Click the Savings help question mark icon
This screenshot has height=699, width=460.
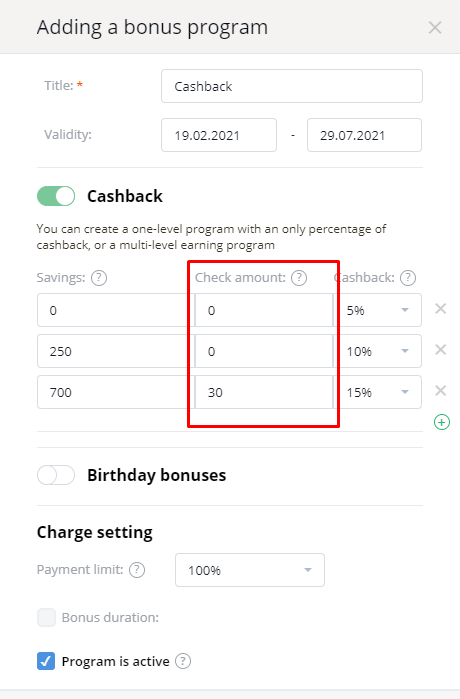pos(99,278)
